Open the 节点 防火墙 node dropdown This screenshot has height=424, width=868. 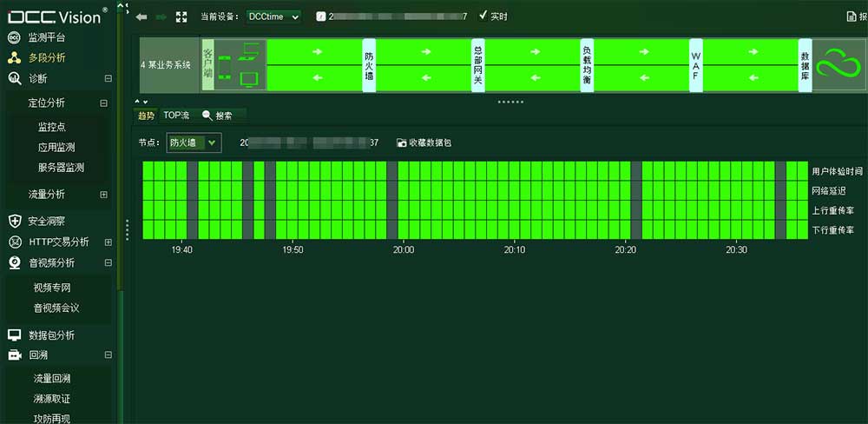pyautogui.click(x=194, y=142)
